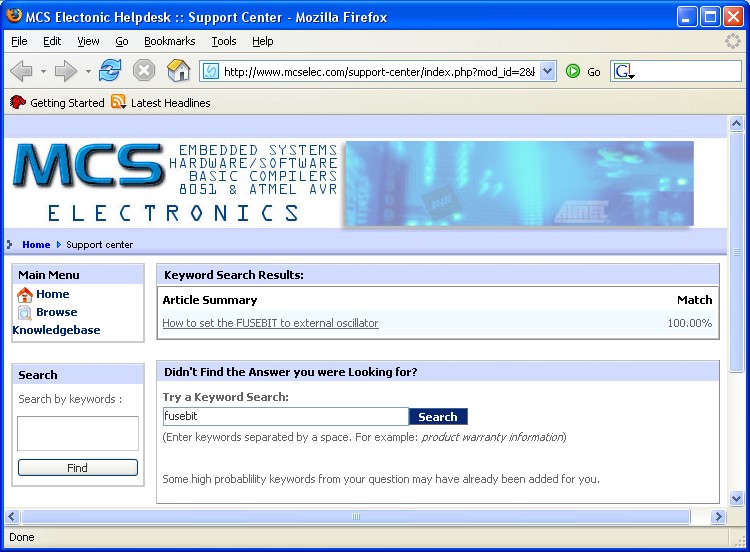Click the vertical scrollbar up arrow
Image resolution: width=750 pixels, height=552 pixels.
pyautogui.click(x=736, y=123)
